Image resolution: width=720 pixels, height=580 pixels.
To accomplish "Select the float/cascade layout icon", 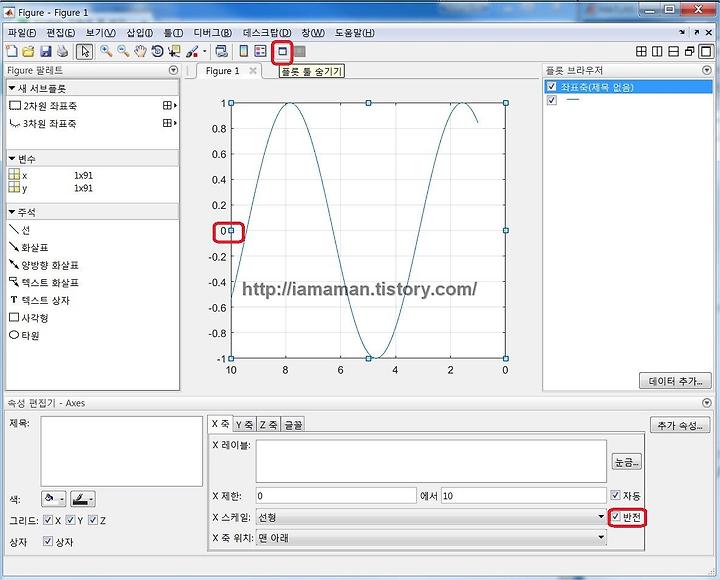I will [x=689, y=51].
